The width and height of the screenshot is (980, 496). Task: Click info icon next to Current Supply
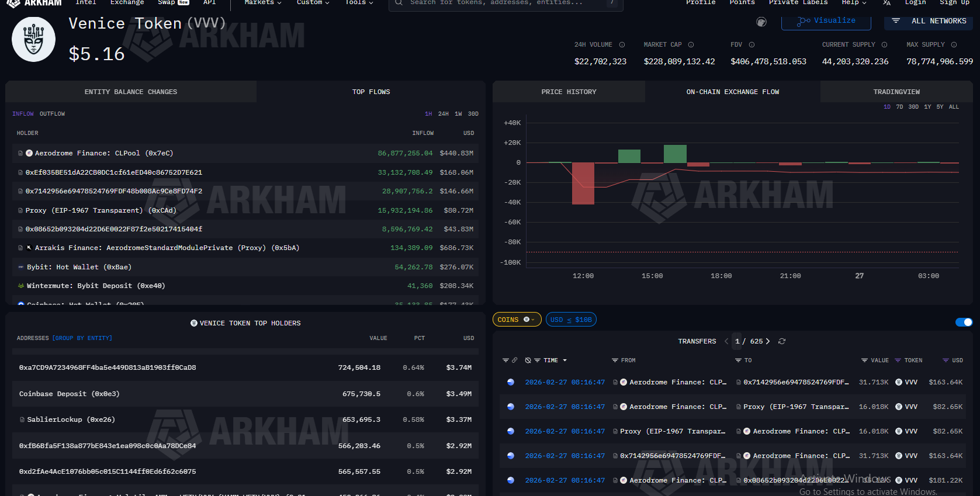[x=884, y=45]
